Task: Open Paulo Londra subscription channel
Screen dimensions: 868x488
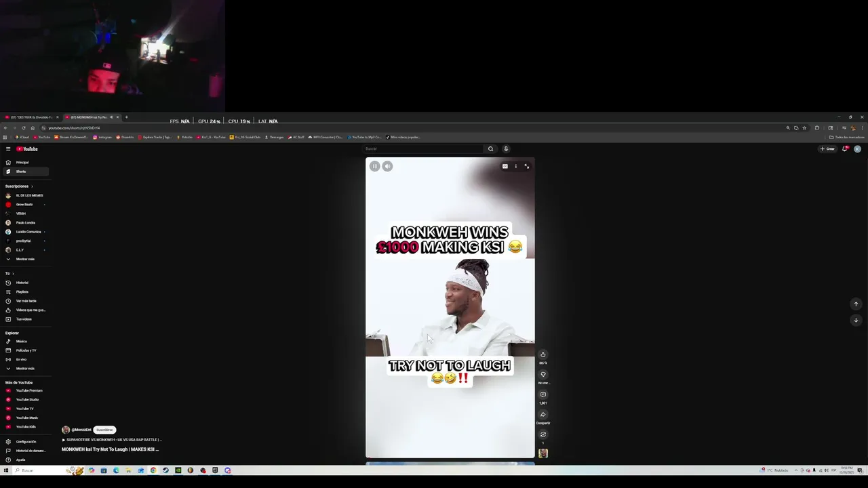Action: click(24, 222)
